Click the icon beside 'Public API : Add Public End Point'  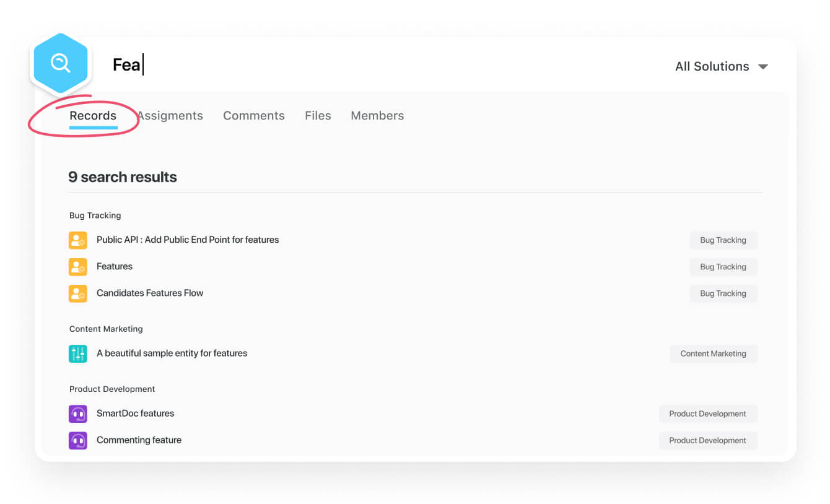tap(77, 240)
